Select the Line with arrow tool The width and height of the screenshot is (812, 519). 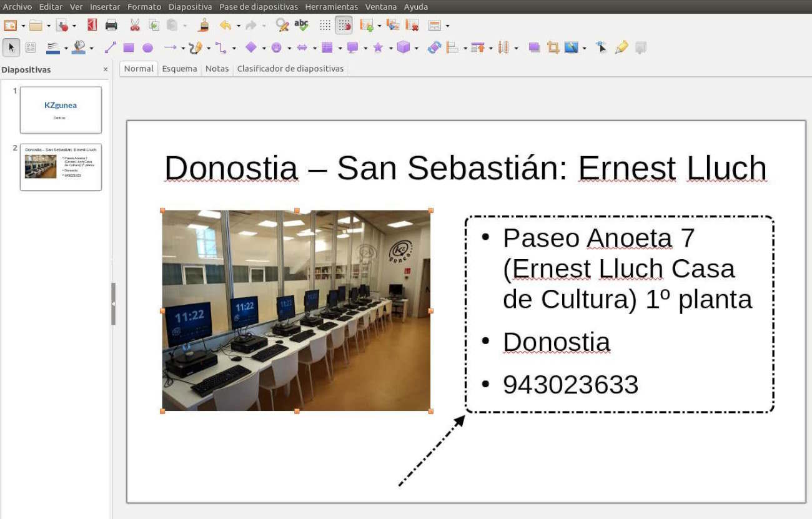coord(171,47)
